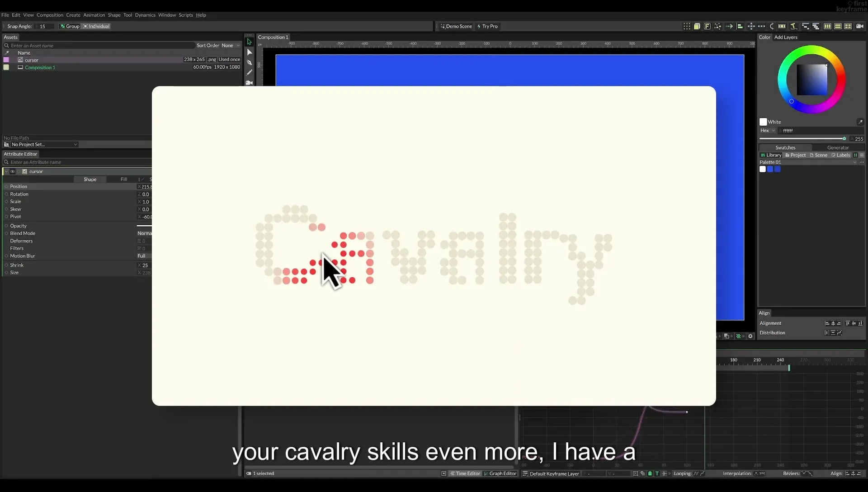Collapse the cursor layer attributes expander
868x492 pixels.
click(x=6, y=171)
